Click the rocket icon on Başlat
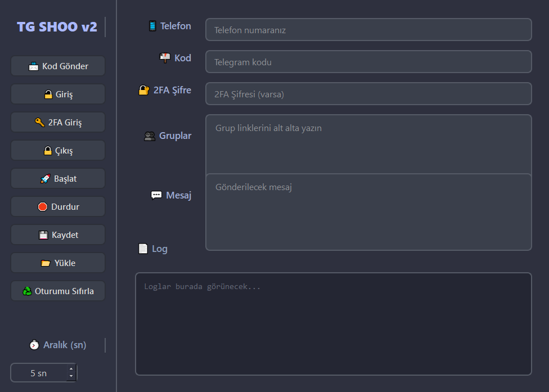 coord(45,179)
